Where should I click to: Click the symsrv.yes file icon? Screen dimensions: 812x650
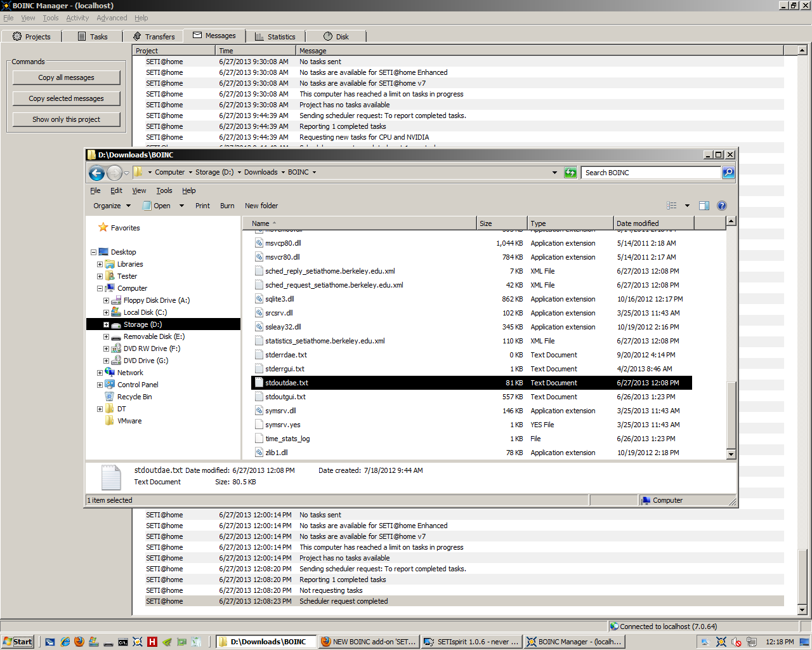pos(259,425)
